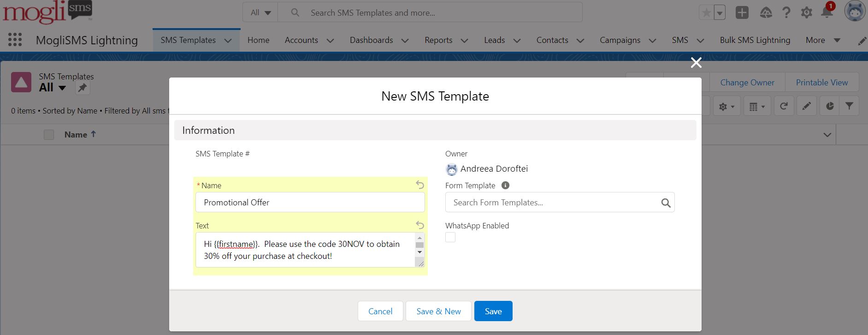Click the Name input field

(x=310, y=202)
